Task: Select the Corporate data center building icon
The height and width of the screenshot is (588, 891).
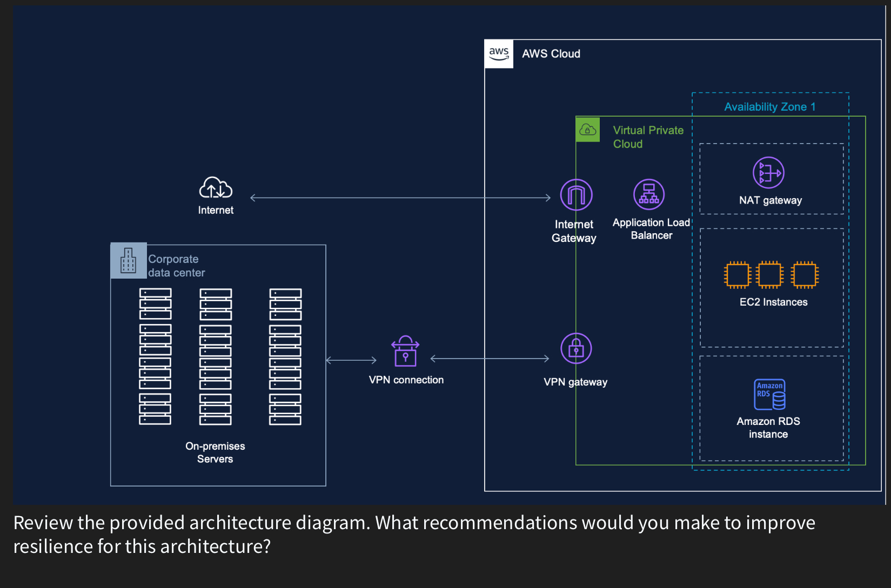Action: click(128, 260)
